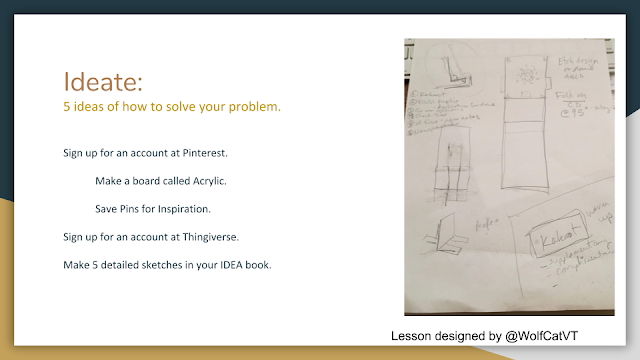Screen dimensions: 640x360
Task: Click the pencil sketch photo on the slide
Action: [509, 177]
